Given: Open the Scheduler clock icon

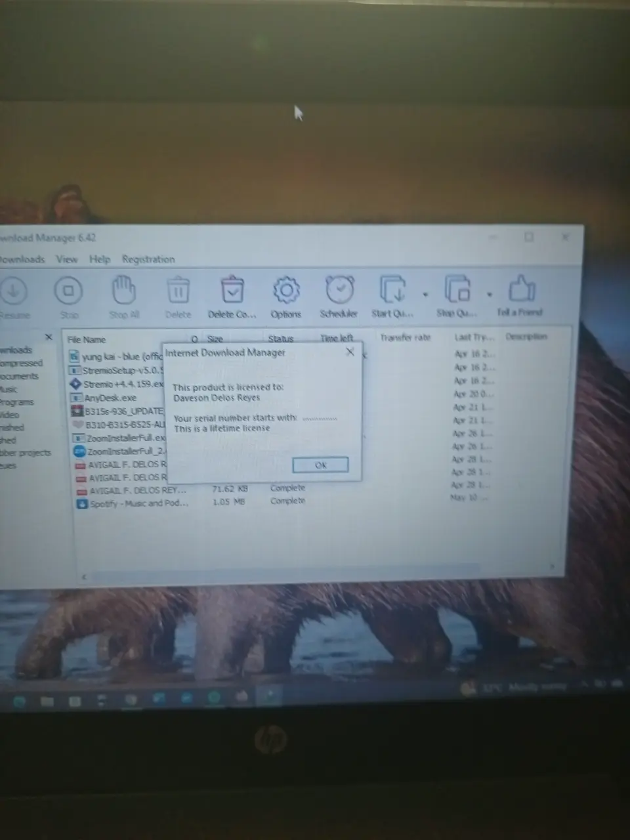Looking at the screenshot, I should tap(339, 289).
